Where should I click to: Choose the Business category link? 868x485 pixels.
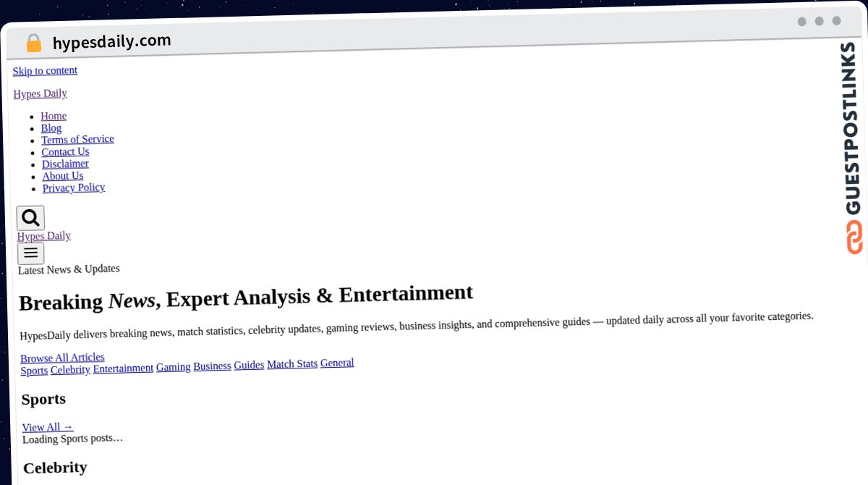tap(212, 366)
